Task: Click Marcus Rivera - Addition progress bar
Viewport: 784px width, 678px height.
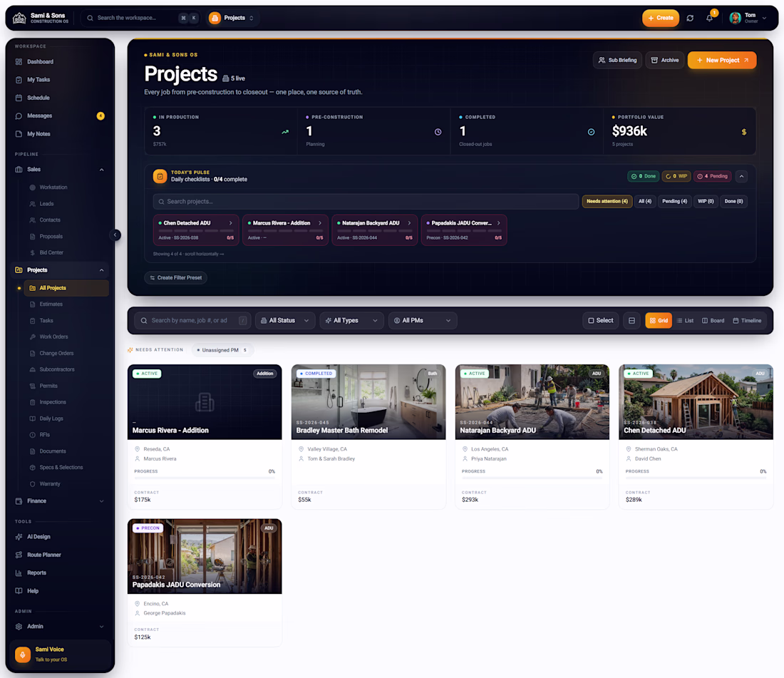Action: pos(205,478)
